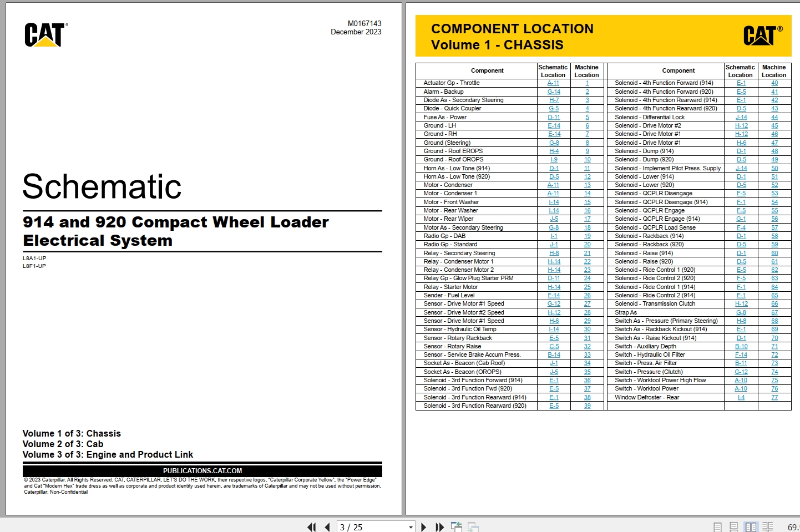Open machine location 44 for Solenoid - Differential Lock
Viewport: 800px width, 532px height.
(x=774, y=117)
